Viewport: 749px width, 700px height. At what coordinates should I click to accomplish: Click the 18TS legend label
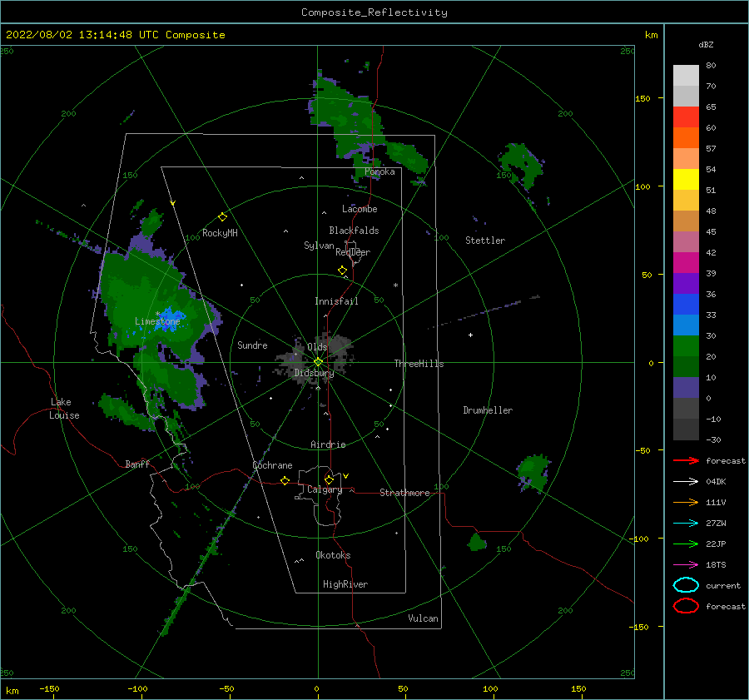[716, 565]
